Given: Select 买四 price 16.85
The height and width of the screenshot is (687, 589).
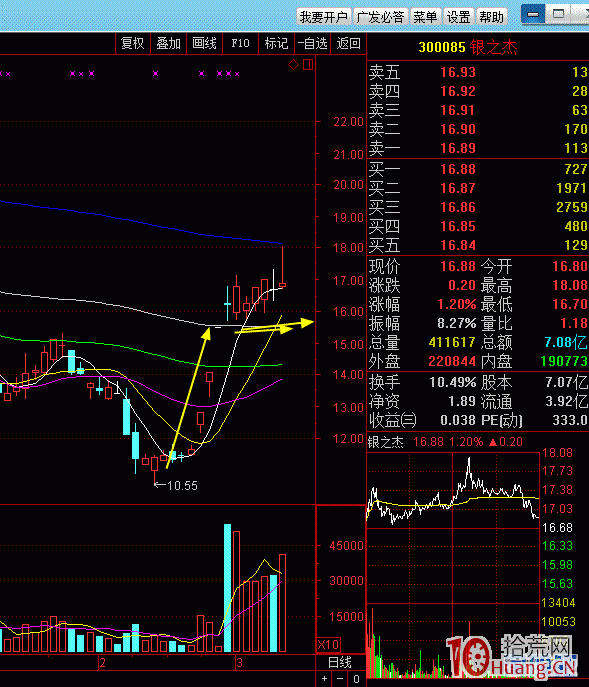Looking at the screenshot, I should (x=458, y=226).
